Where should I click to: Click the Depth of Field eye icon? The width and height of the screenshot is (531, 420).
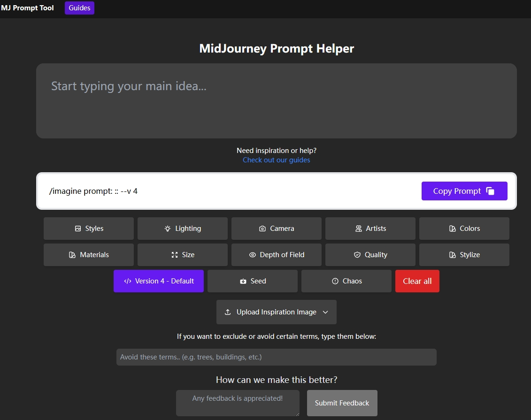click(253, 255)
